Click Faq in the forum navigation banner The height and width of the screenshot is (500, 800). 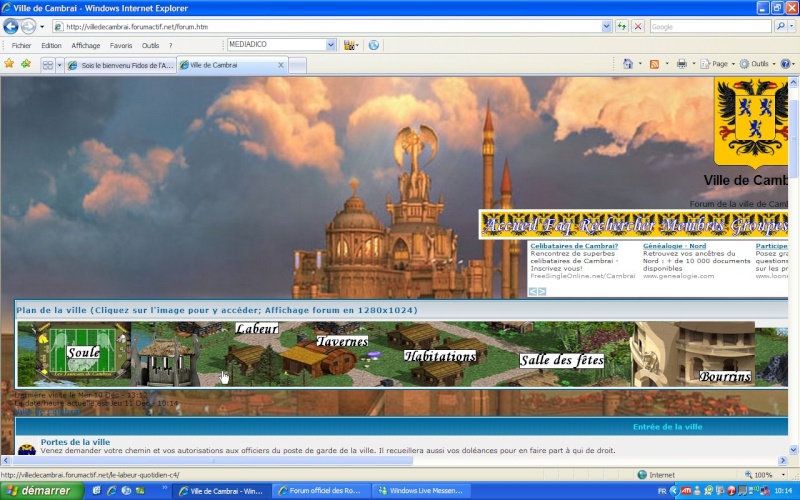559,225
